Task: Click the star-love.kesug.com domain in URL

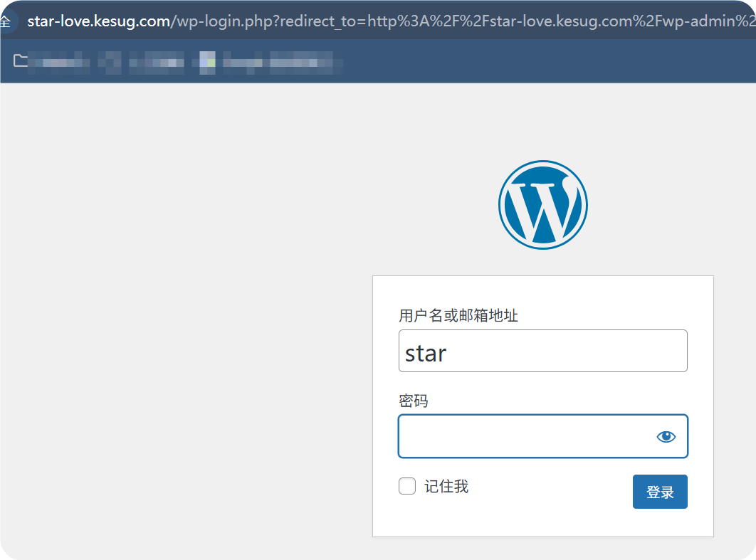Action: tap(98, 21)
